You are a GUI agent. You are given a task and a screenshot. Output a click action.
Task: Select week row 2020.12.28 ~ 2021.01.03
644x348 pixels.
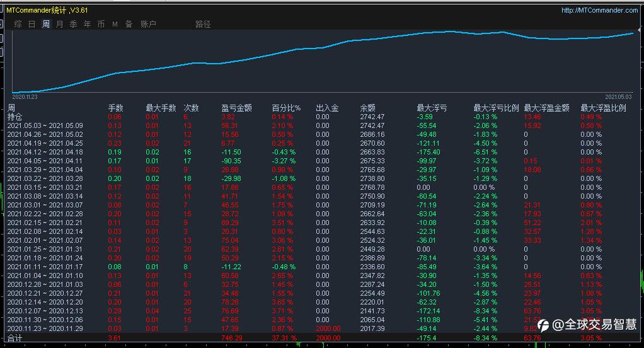[x=45, y=285]
